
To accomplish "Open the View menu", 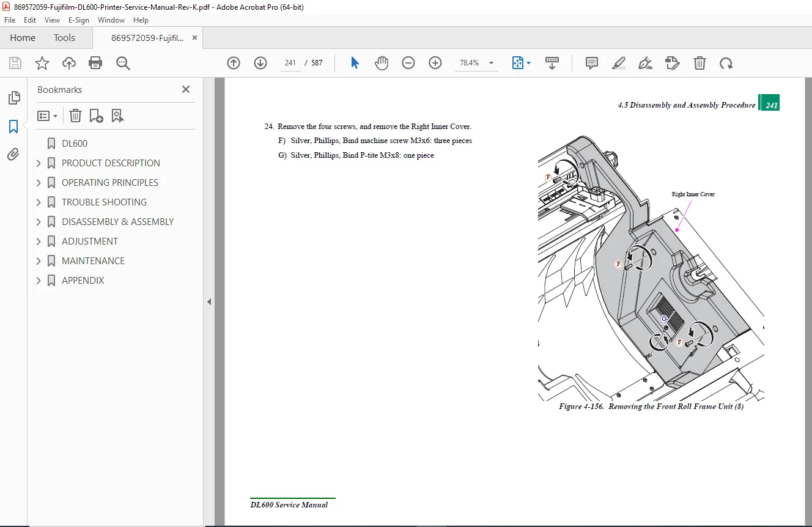I will click(53, 20).
